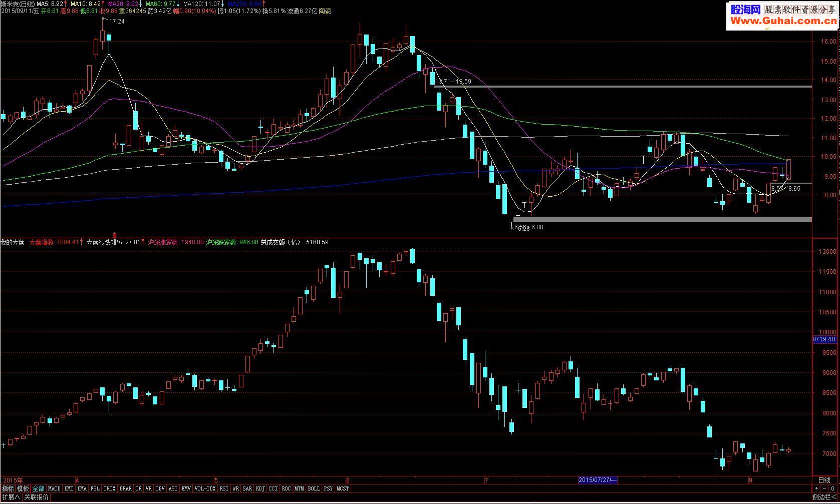Click the 沪深跌家数: 946.00 value
Screen dimensions: 840x504
[x=232, y=242]
